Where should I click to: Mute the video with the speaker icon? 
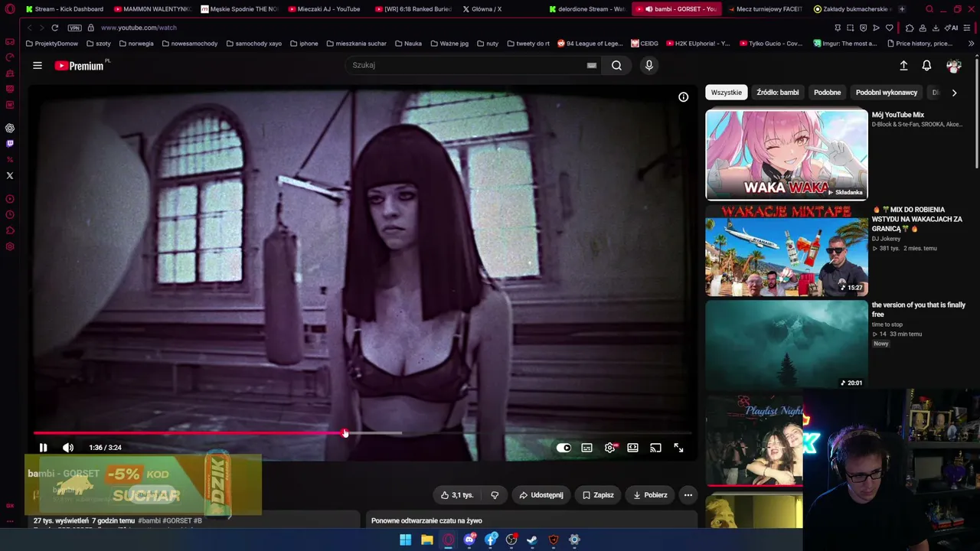click(68, 448)
